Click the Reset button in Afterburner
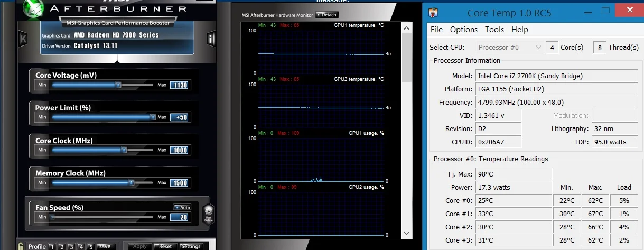The image size is (644, 250). (165, 246)
